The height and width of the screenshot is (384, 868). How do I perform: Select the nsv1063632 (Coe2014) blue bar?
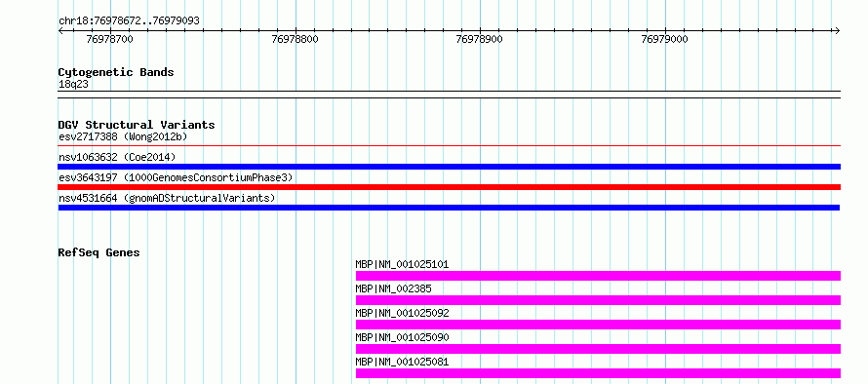449,167
